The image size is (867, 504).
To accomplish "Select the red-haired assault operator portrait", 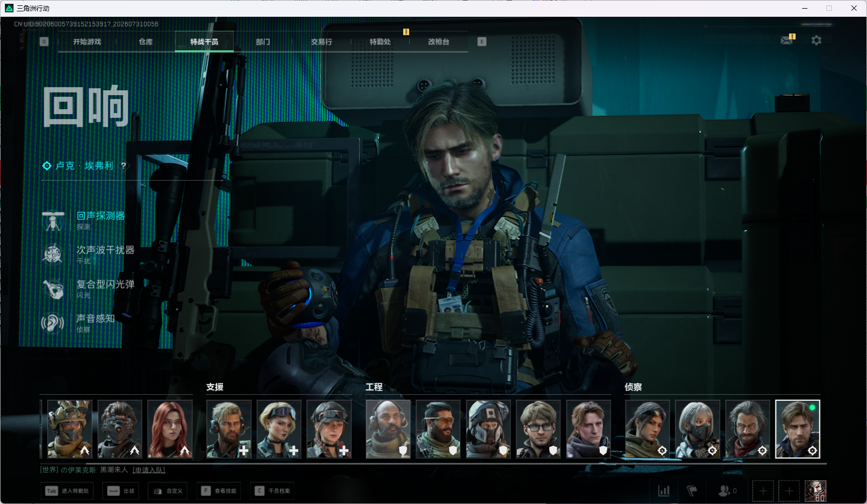I will (170, 429).
